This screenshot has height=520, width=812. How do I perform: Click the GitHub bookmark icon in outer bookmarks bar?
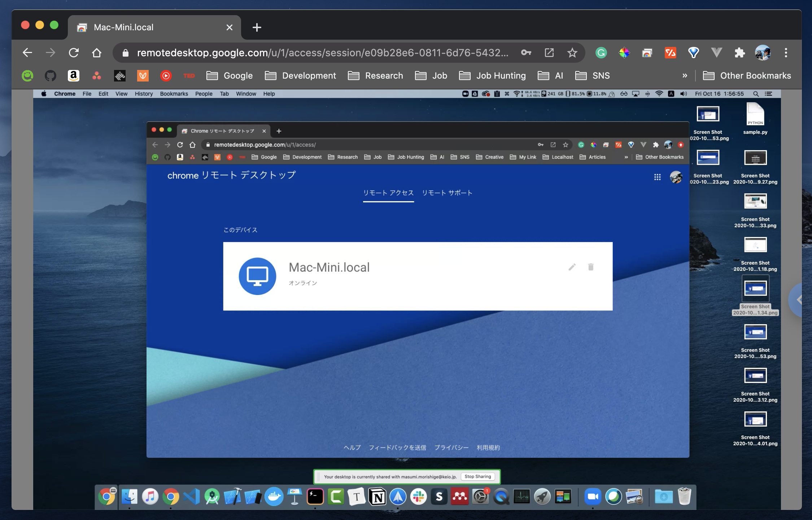coord(50,76)
